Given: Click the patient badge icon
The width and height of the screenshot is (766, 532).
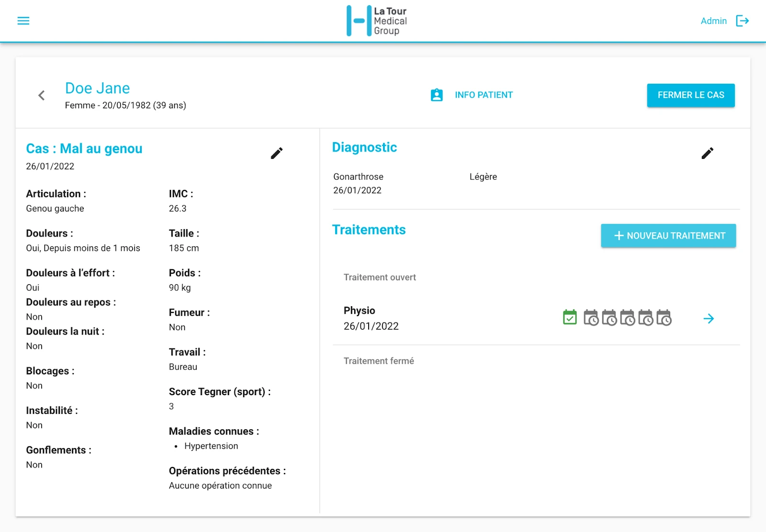Looking at the screenshot, I should (x=437, y=95).
